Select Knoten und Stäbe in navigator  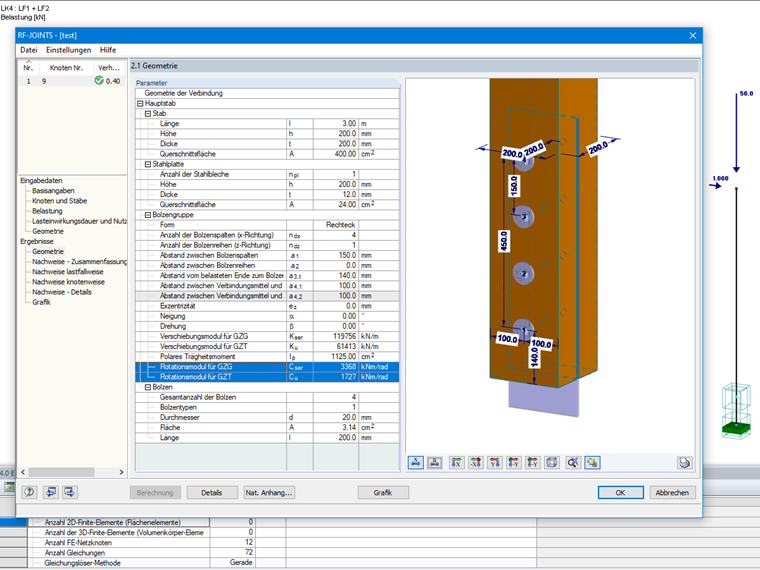pos(60,201)
